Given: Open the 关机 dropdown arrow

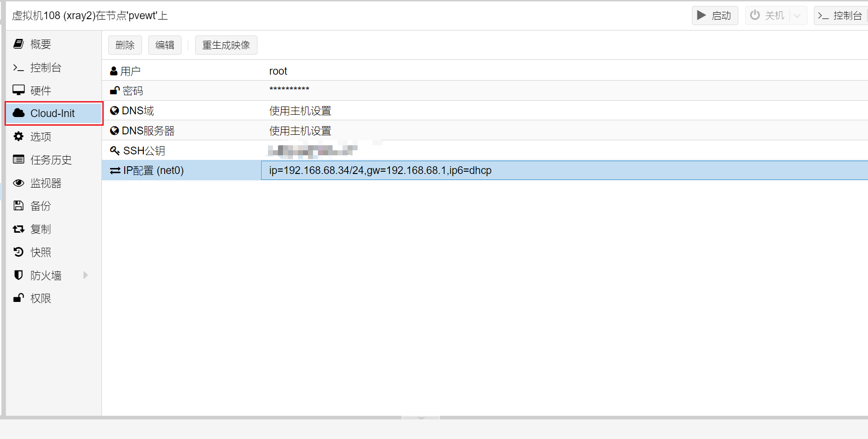Looking at the screenshot, I should pos(797,15).
